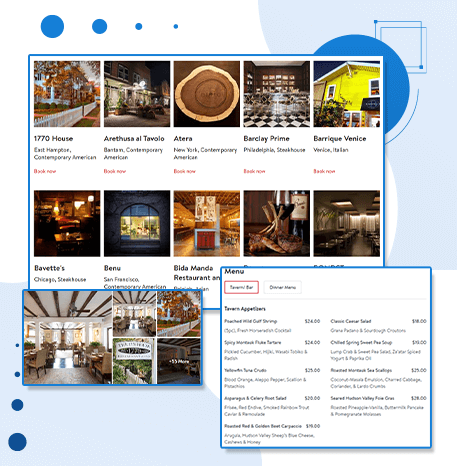Screen dimensions: 457x466
Task: Select Asparagus & Celery Root Salad item
Action: pyautogui.click(x=255, y=398)
